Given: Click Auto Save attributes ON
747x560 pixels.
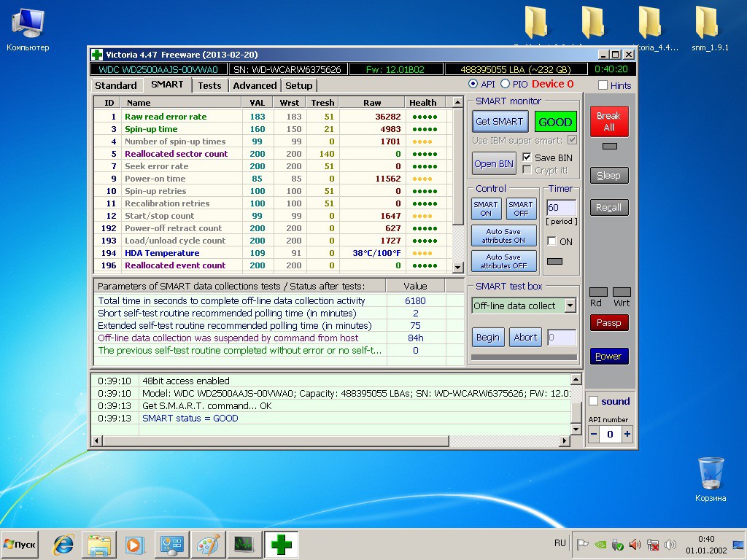Looking at the screenshot, I should pos(503,236).
